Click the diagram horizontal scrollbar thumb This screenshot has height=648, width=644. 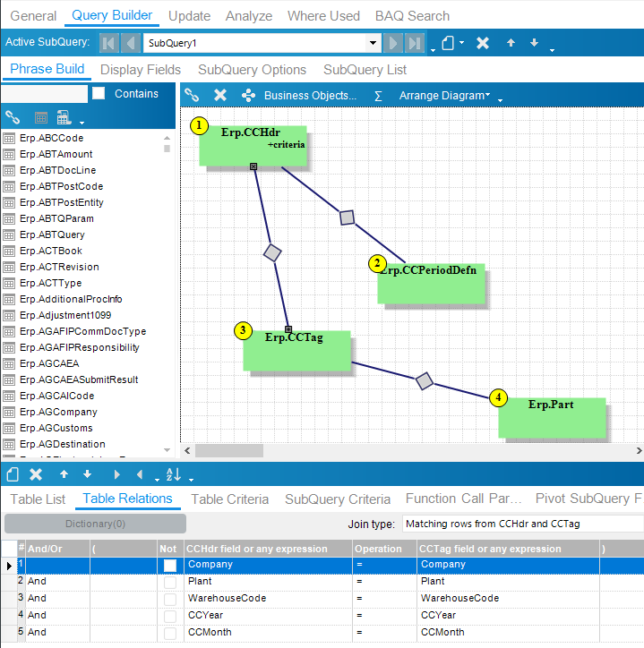(x=229, y=450)
